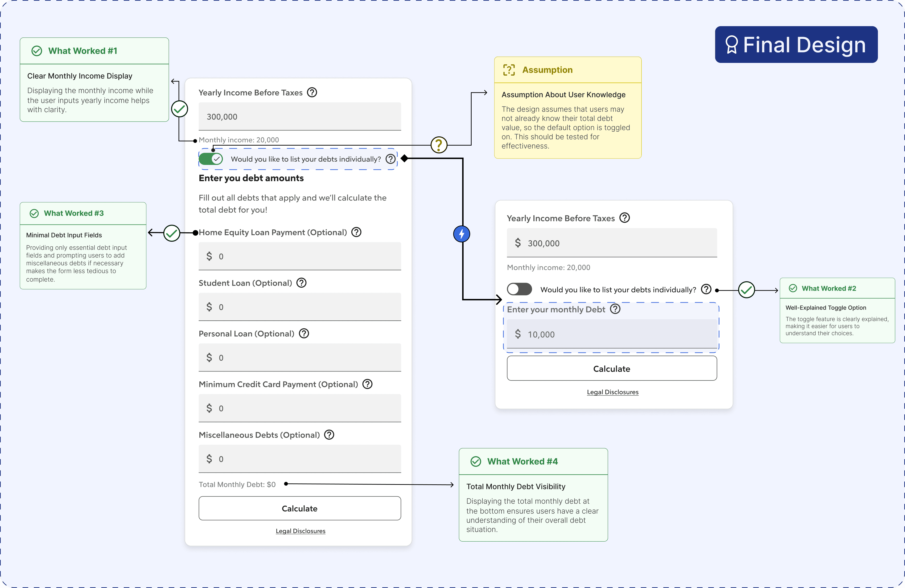Viewport: 905px width, 588px height.
Task: Click help icon next to Miscellaneous Debts
Action: (x=329, y=435)
